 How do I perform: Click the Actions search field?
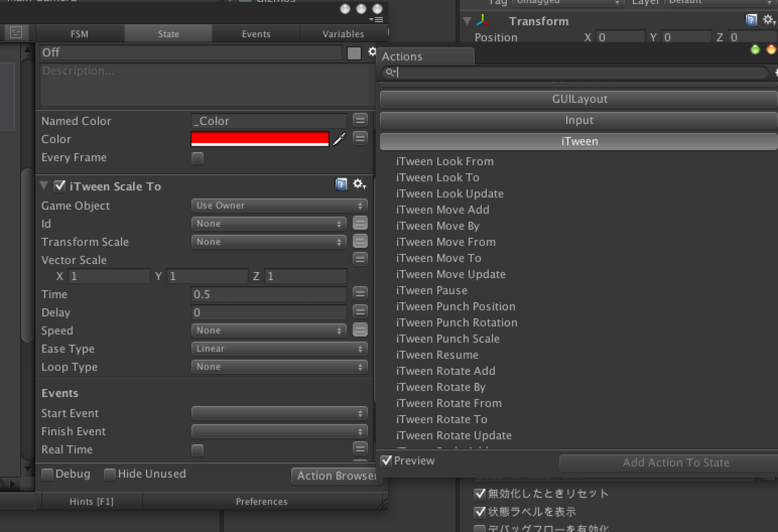tap(574, 72)
